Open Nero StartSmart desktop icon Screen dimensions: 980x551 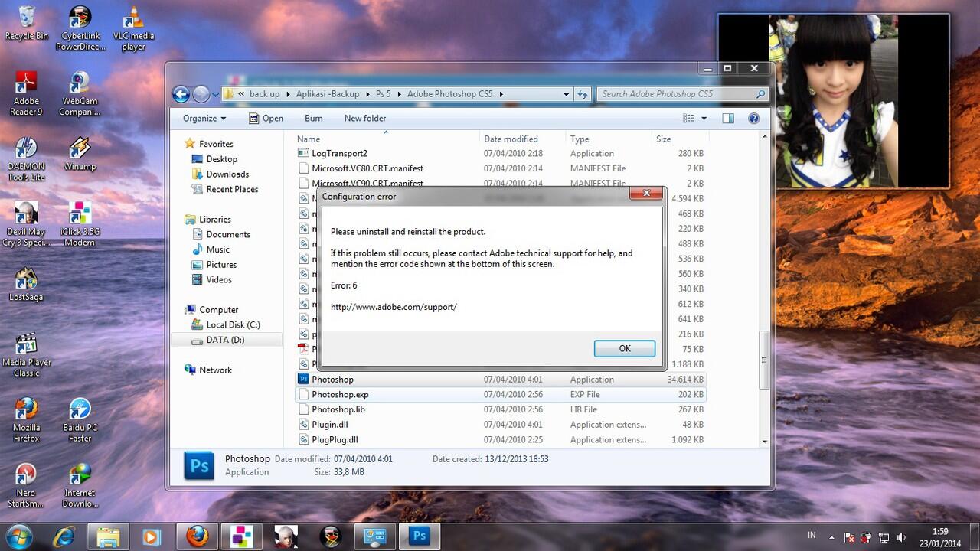point(26,486)
